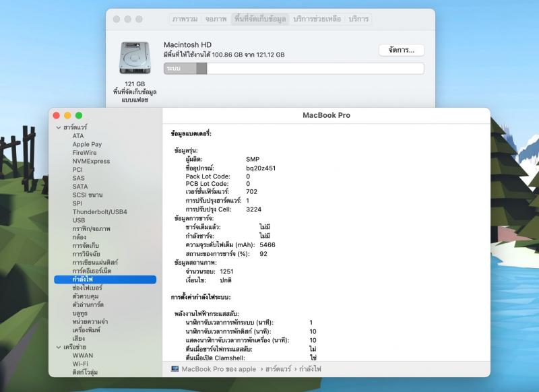The height and width of the screenshot is (392, 539).
Task: Maximize the system report window with green button
Action: [79, 115]
